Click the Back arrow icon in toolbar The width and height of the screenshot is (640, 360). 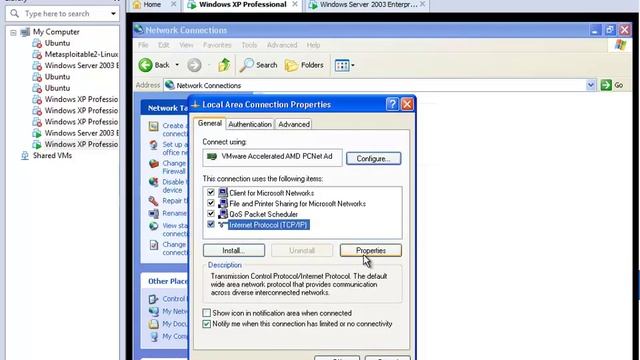145,65
